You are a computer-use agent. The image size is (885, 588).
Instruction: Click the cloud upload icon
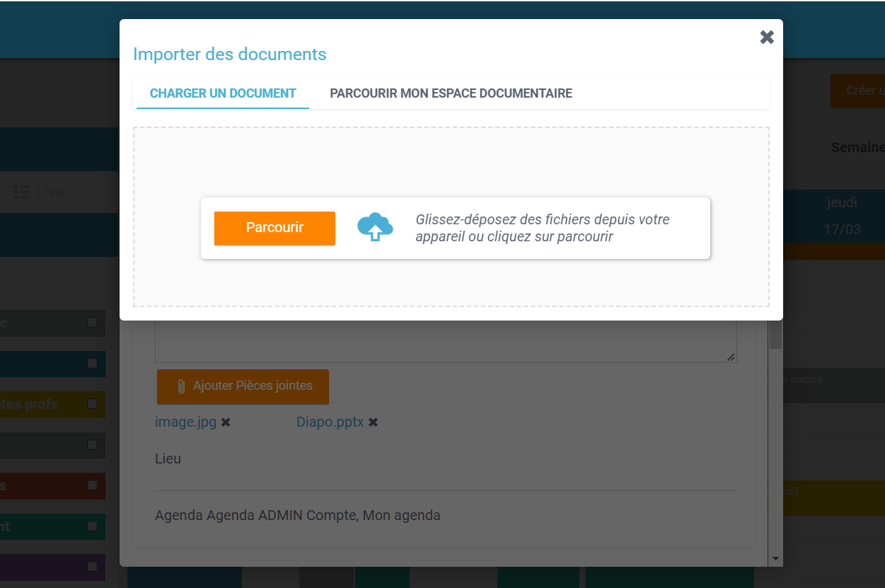pos(375,227)
